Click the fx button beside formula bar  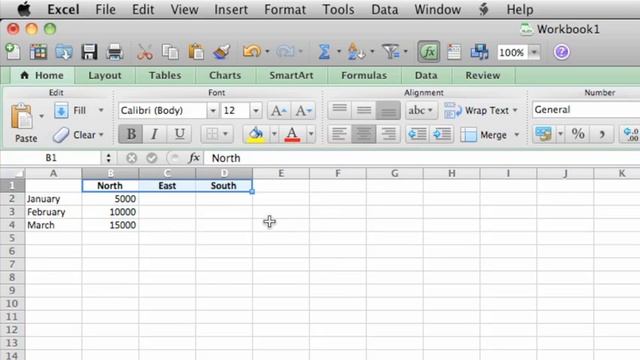(194, 158)
